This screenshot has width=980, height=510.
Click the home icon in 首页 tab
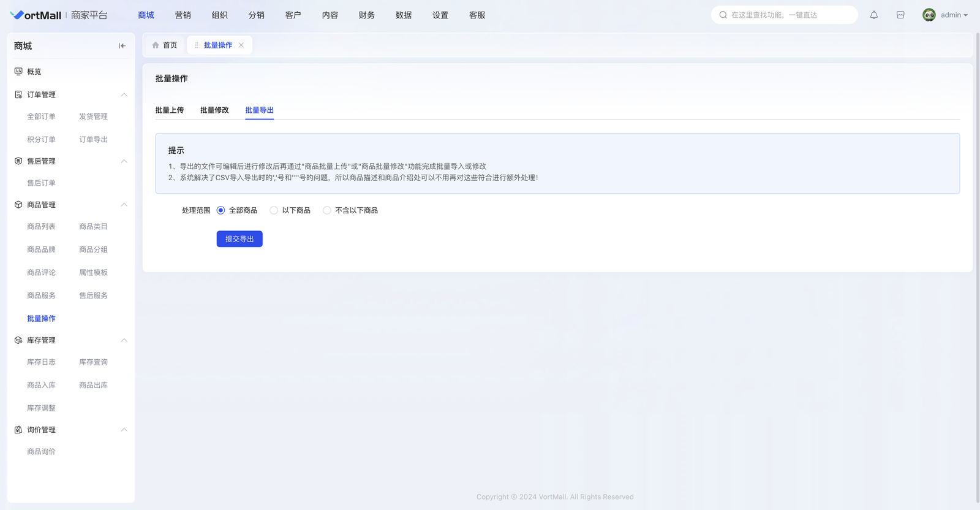(x=156, y=45)
